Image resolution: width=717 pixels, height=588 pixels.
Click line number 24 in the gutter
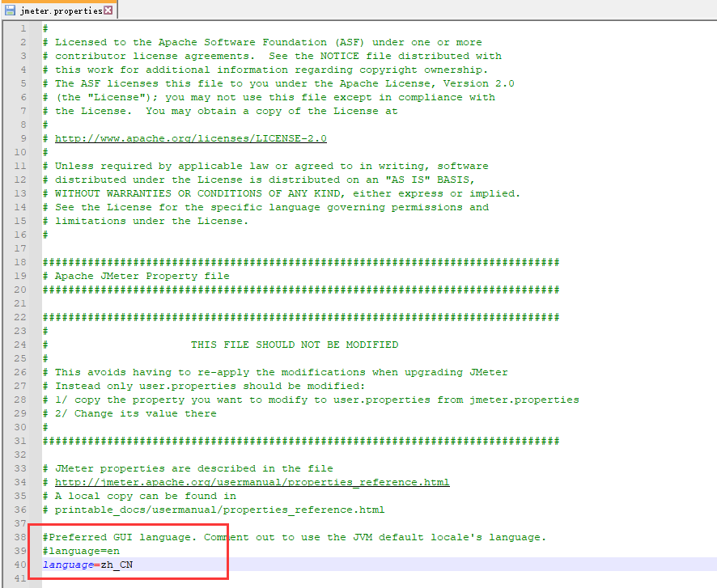click(20, 345)
